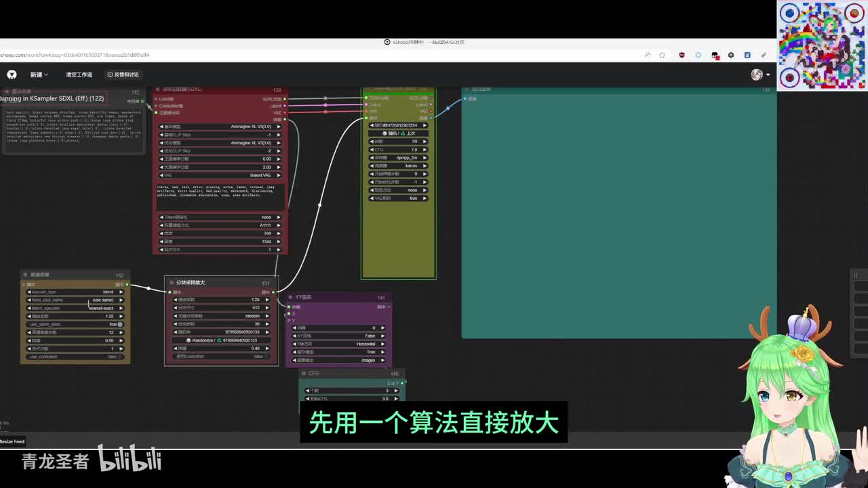Click the pink Latent output connector dot
Viewport: 868px width, 488px height.
pos(285,106)
